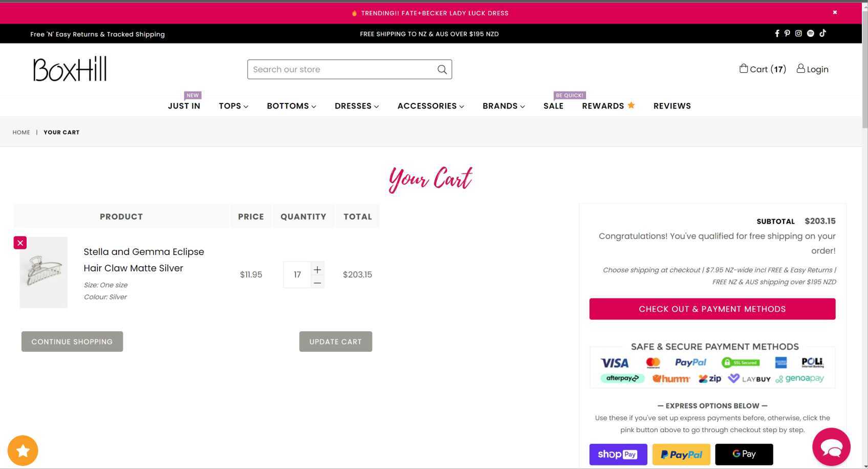Follow the HOME breadcrumb link
868x469 pixels.
point(21,132)
